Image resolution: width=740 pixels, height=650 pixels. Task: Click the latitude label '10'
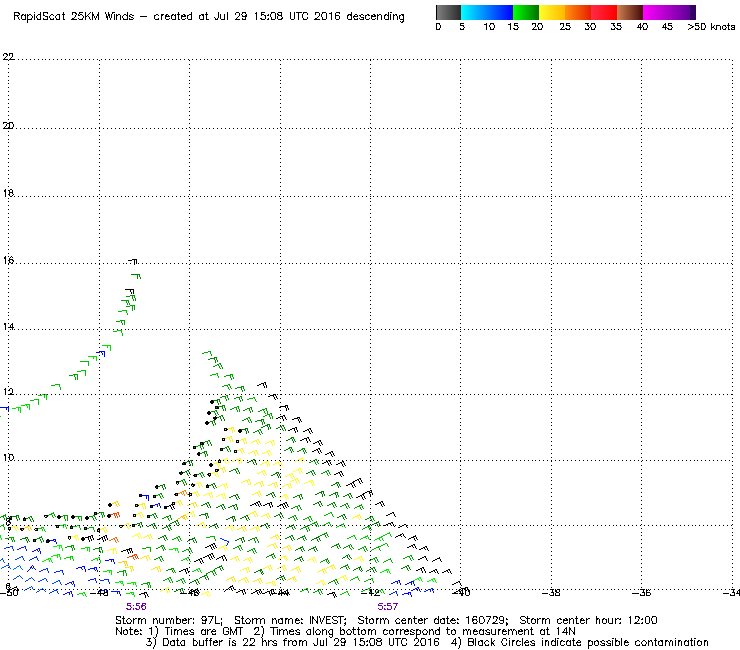(x=8, y=457)
